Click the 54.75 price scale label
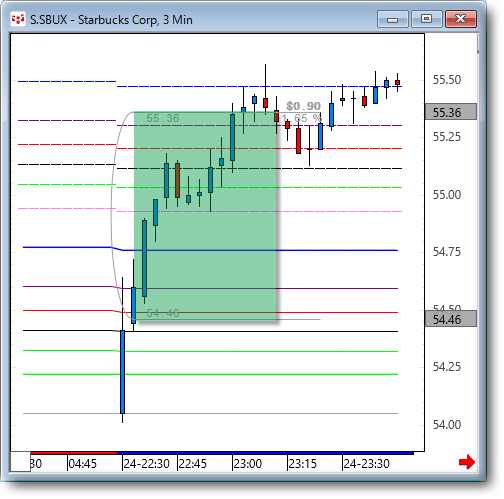Screen dimensions: 504x499 pos(447,252)
